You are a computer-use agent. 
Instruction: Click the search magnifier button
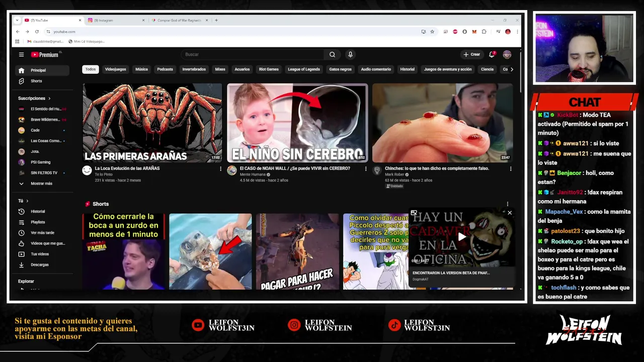pyautogui.click(x=332, y=54)
